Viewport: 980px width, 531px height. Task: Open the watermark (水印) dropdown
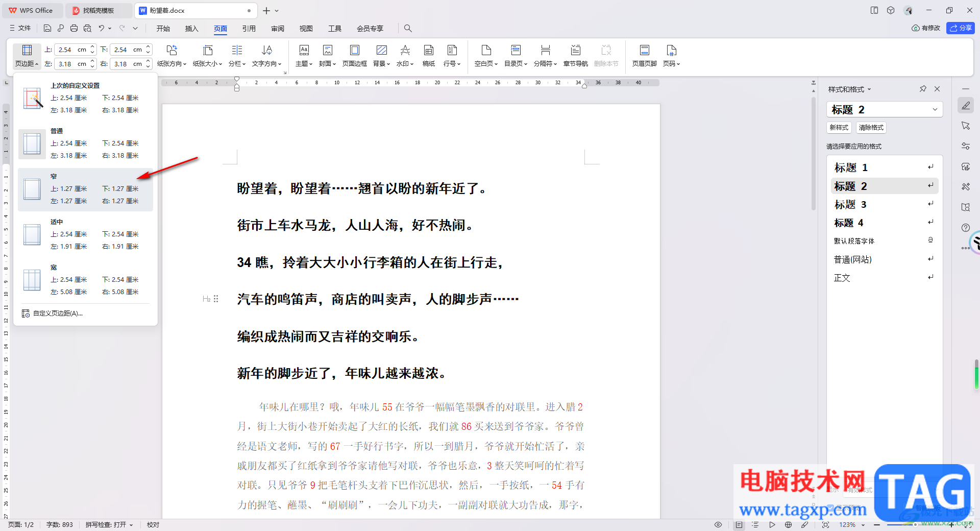(405, 56)
